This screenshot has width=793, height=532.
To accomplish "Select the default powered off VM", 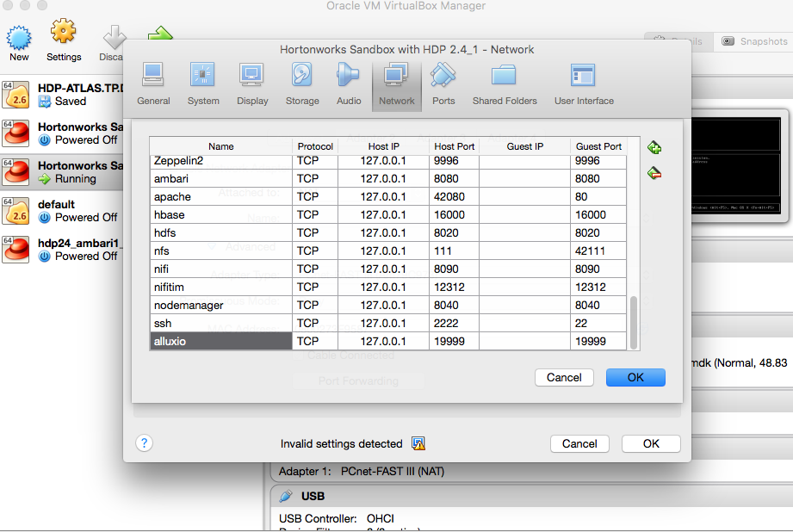I will point(62,211).
